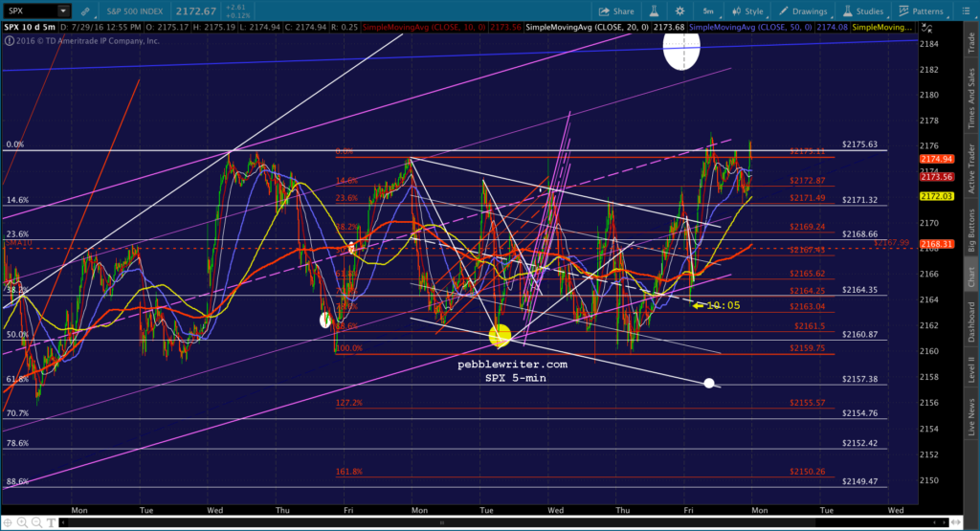
Task: Open the symbol selector dropdown arrow
Action: [x=63, y=11]
